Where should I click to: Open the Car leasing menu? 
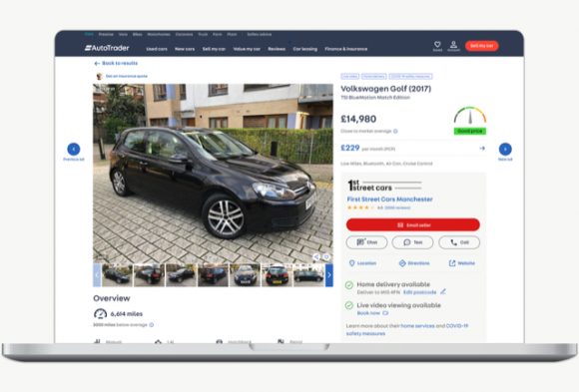point(305,49)
